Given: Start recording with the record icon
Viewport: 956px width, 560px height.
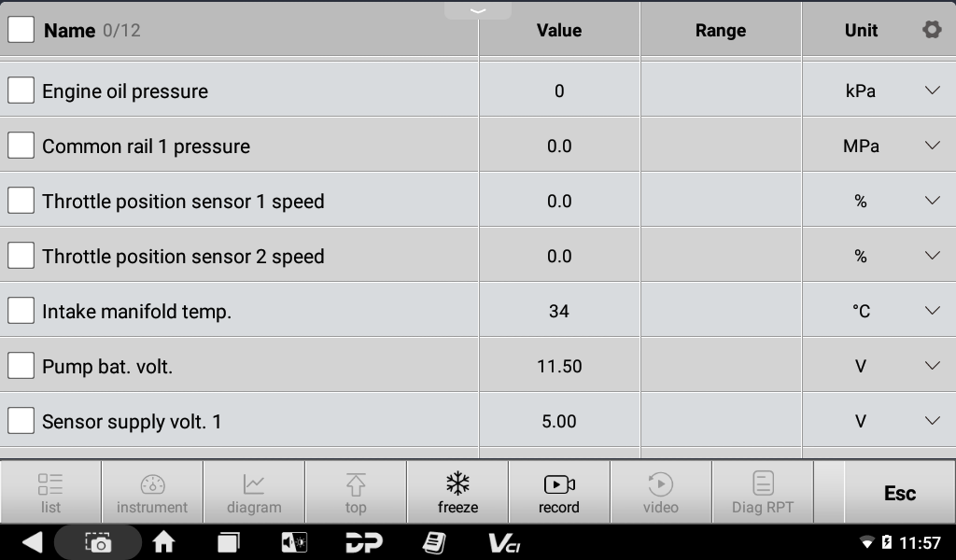Looking at the screenshot, I should (x=558, y=484).
